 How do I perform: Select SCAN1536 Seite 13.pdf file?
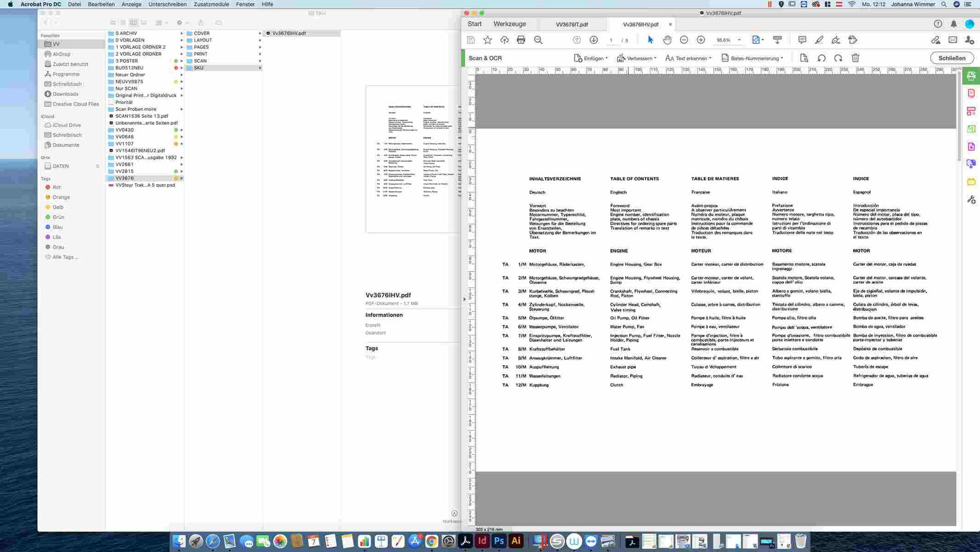pos(142,116)
